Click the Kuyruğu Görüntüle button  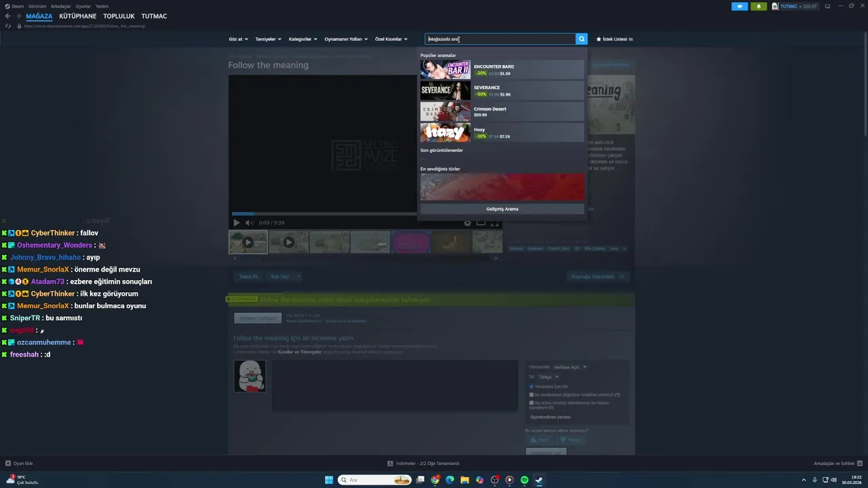click(598, 277)
